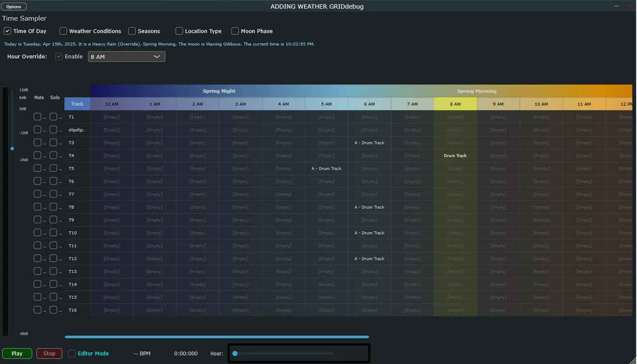637x364 pixels.
Task: Select the 9 AM column header
Action: point(498,104)
